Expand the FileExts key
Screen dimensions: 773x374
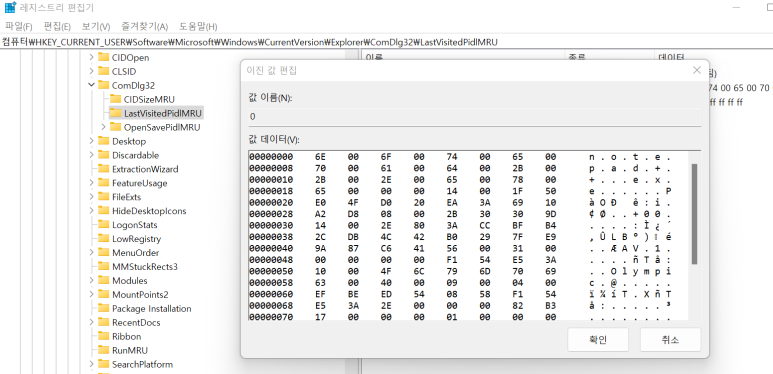(91, 197)
